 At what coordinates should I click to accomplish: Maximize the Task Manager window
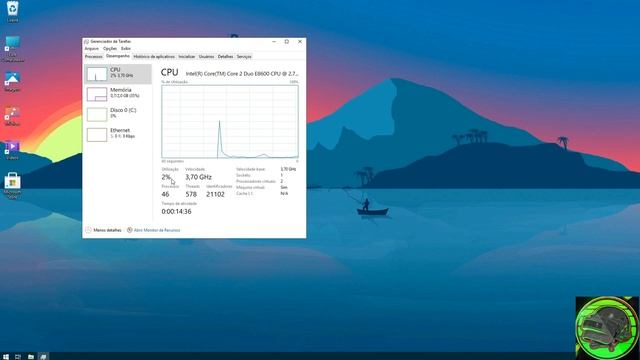pyautogui.click(x=287, y=42)
